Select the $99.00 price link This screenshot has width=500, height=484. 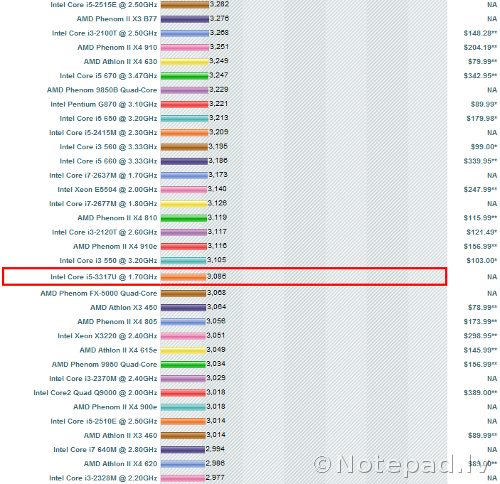point(484,147)
